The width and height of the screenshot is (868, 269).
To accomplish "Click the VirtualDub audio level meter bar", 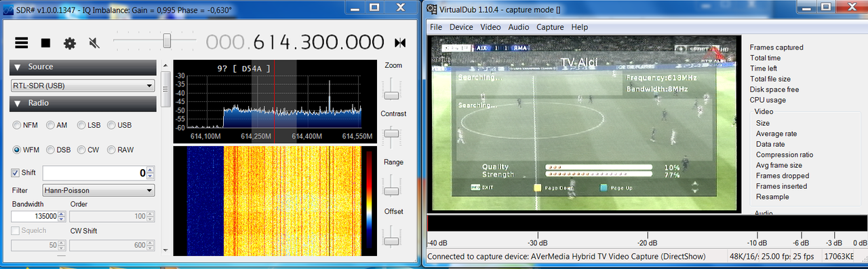I will 647,223.
